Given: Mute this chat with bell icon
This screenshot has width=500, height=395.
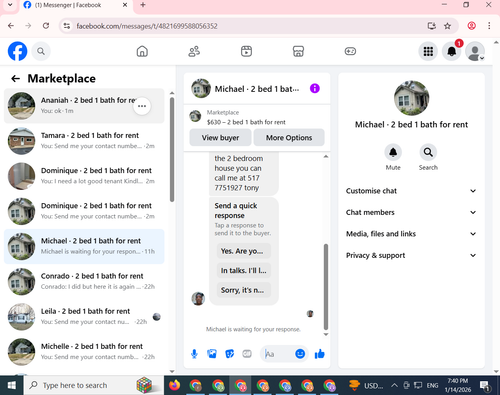Looking at the screenshot, I should tap(393, 152).
